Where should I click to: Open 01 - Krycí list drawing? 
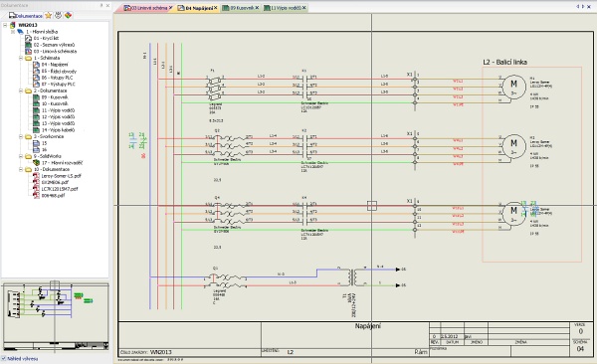[46, 38]
